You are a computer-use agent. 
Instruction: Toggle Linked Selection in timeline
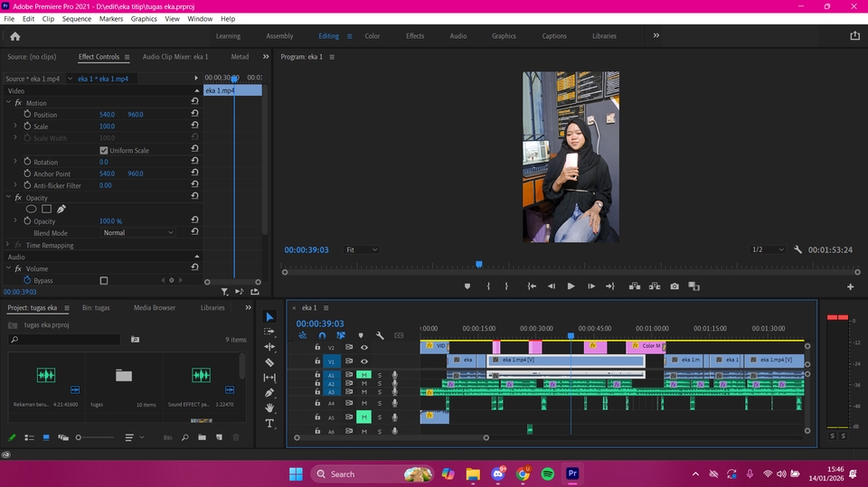(x=341, y=335)
